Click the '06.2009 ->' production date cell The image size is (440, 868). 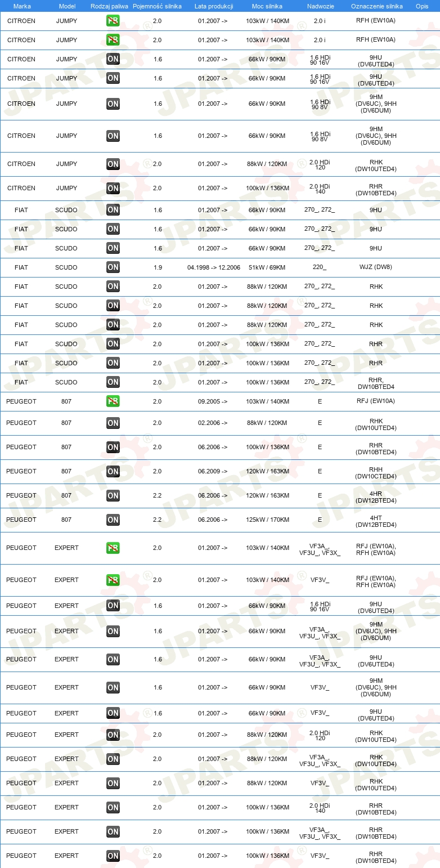213,471
